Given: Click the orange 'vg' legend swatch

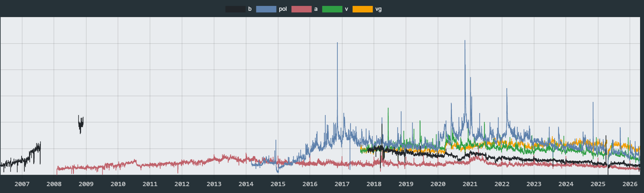Looking at the screenshot, I should point(363,9).
